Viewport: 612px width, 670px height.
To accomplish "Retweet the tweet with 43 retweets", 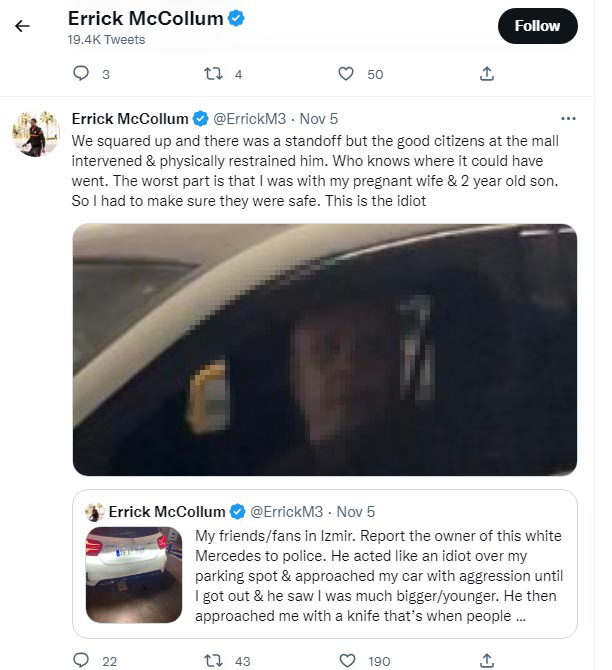I will (211, 660).
